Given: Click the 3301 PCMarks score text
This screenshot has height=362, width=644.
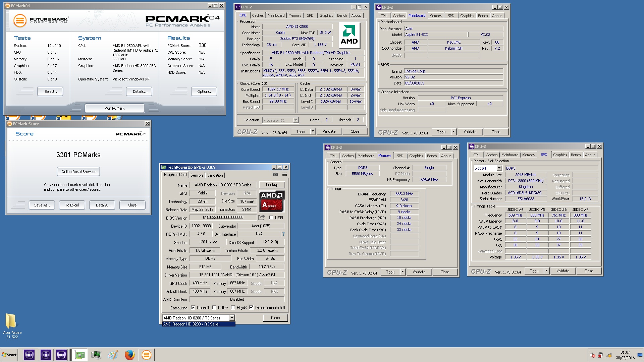Looking at the screenshot, I should [78, 155].
